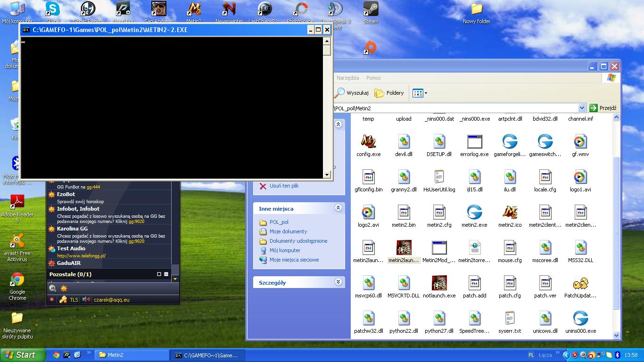Select the devil.dll file

pos(404,145)
